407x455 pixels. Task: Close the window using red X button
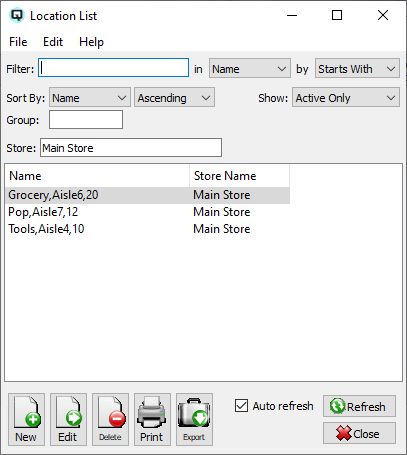coord(359,433)
